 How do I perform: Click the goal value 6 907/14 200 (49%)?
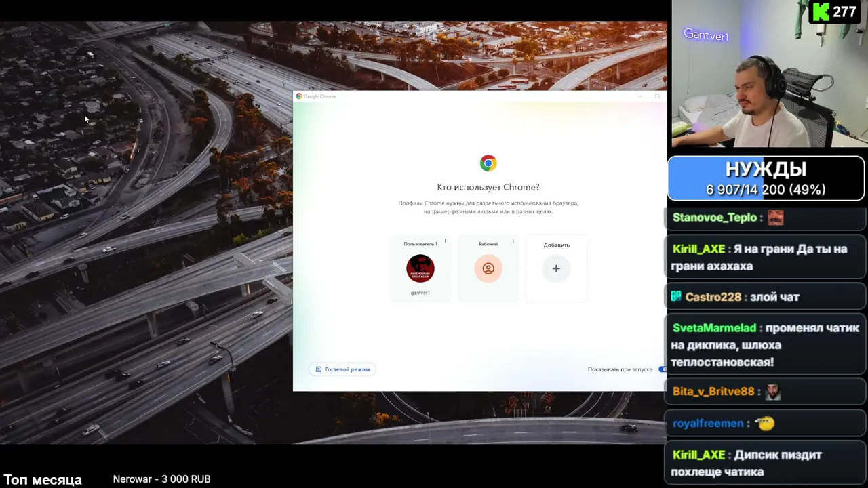point(766,190)
